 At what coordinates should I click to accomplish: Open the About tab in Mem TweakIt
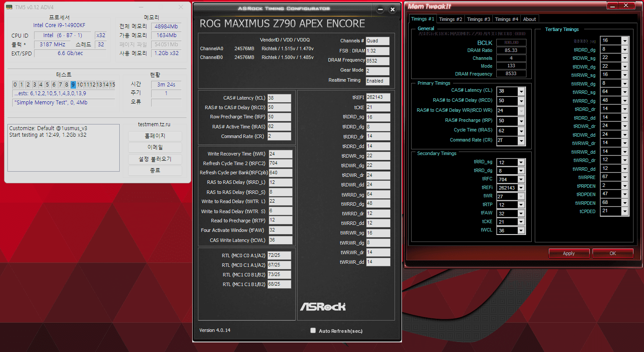coord(530,19)
